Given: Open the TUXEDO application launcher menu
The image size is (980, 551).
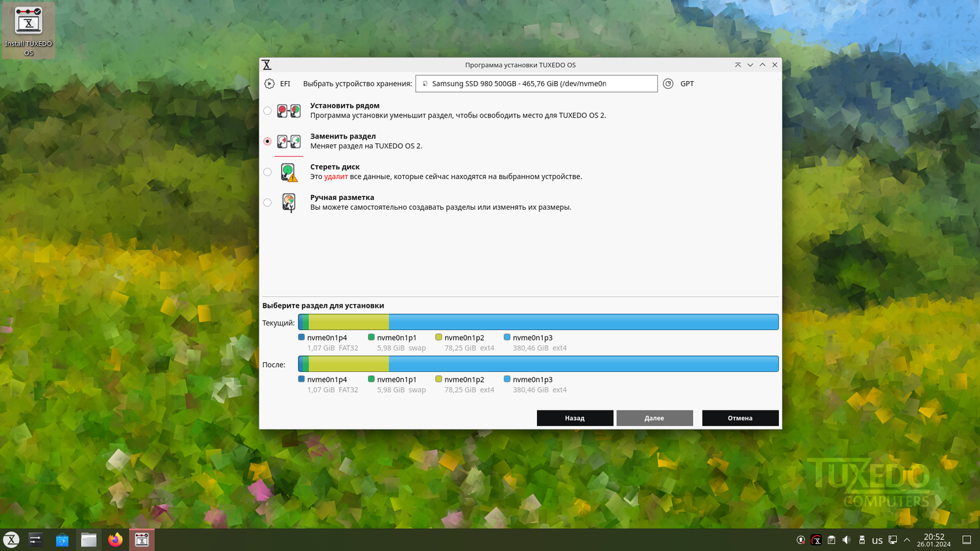Looking at the screenshot, I should 11,540.
